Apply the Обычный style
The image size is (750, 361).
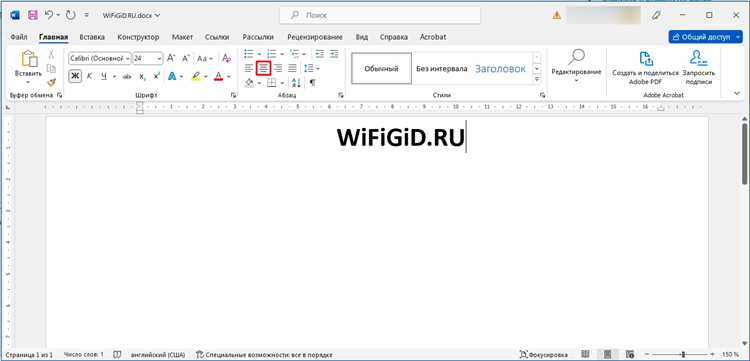[381, 68]
